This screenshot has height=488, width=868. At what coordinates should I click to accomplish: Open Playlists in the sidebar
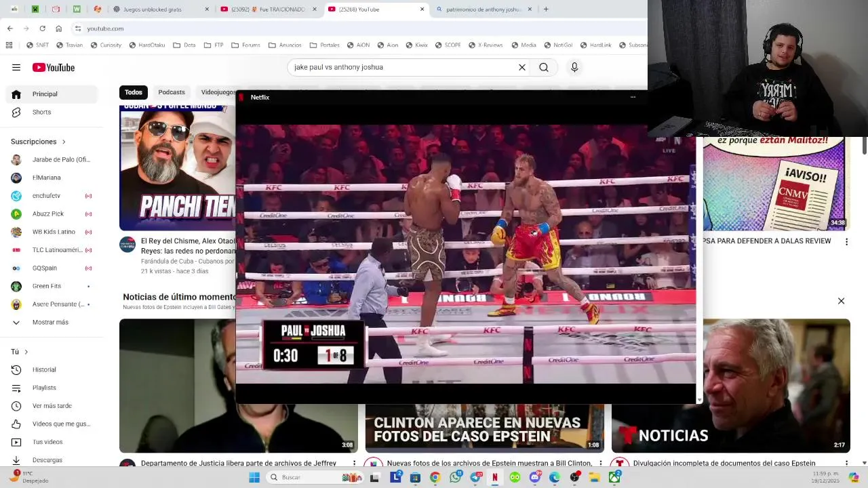(52, 388)
